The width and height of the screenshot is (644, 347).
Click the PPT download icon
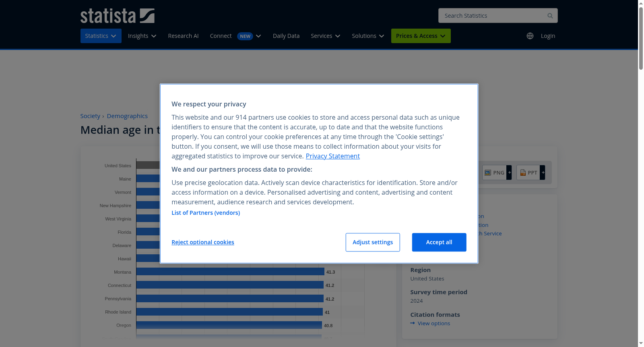click(523, 172)
